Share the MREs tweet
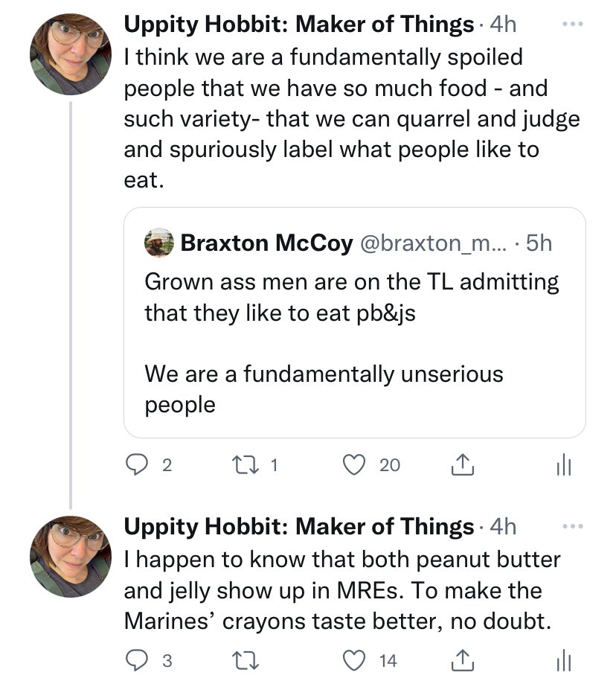The image size is (616, 684). pos(462,660)
